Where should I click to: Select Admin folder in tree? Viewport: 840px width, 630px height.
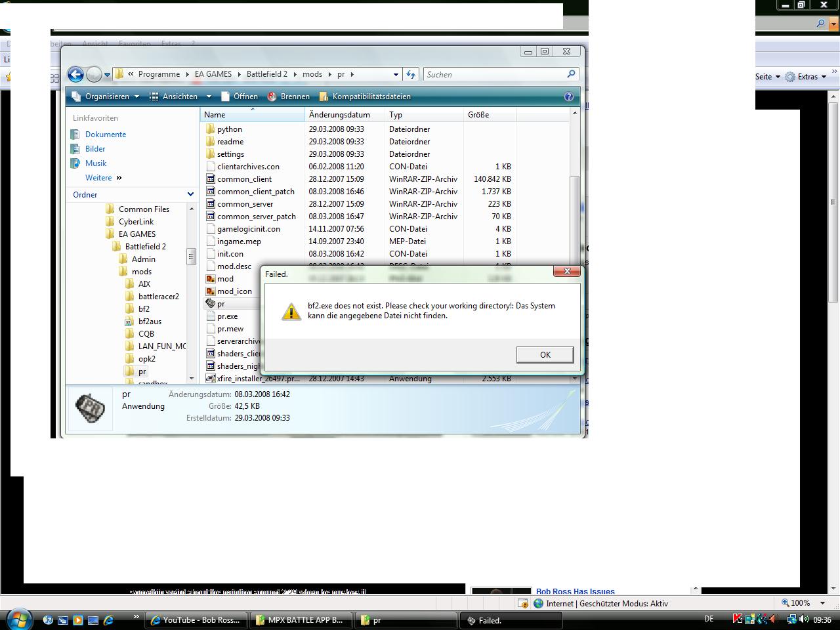143,259
